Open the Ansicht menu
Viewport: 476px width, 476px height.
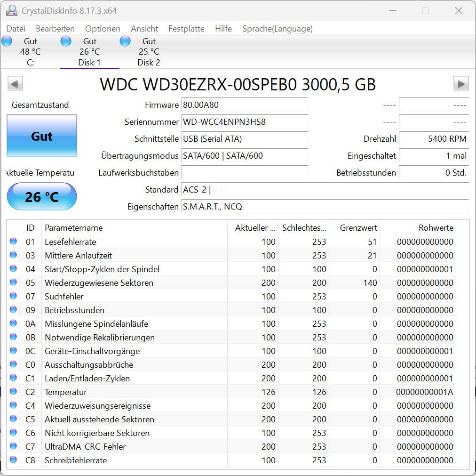coord(144,29)
